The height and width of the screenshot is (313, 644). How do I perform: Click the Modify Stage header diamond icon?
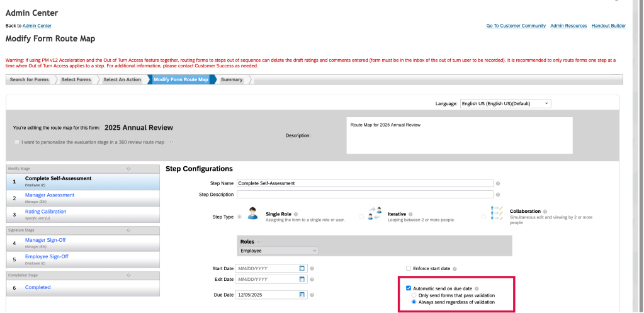(128, 169)
